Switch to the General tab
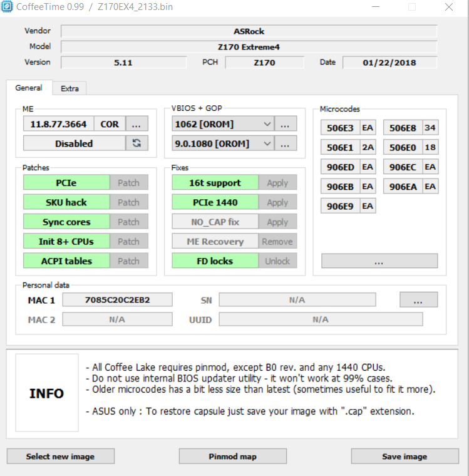This screenshot has height=476, width=469. tap(29, 88)
